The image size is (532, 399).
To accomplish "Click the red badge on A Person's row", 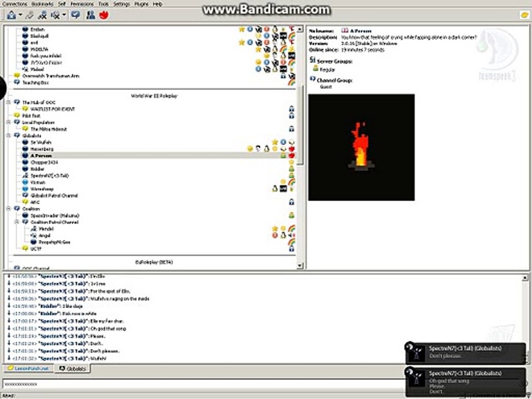I will (291, 155).
